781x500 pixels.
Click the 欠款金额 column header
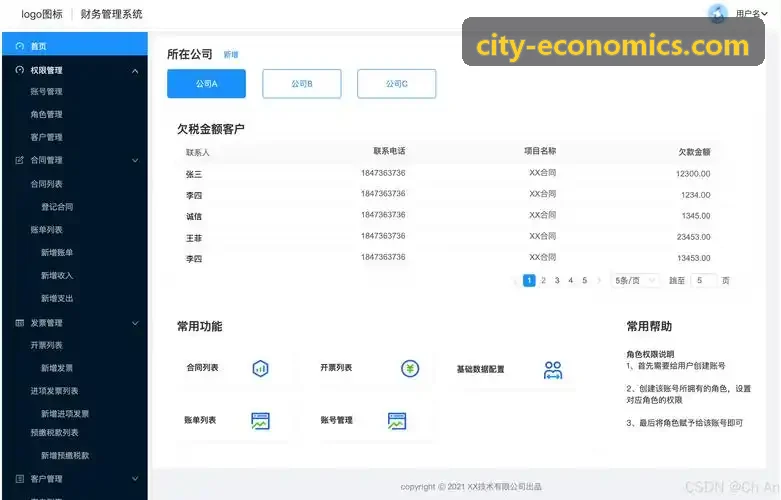click(694, 152)
